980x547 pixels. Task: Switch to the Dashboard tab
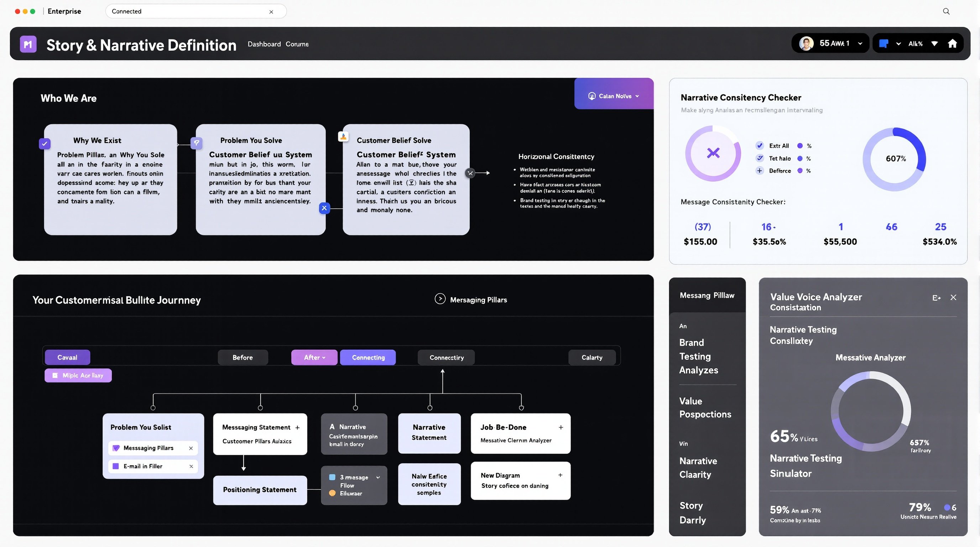264,44
